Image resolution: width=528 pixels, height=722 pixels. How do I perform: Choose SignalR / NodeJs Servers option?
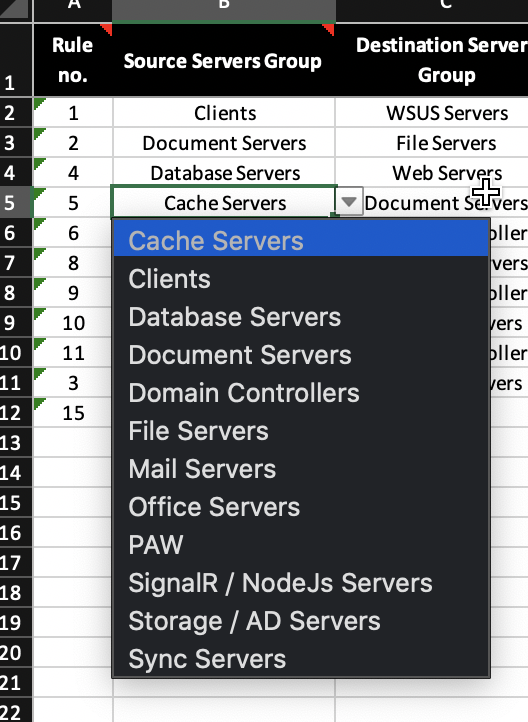[301, 582]
